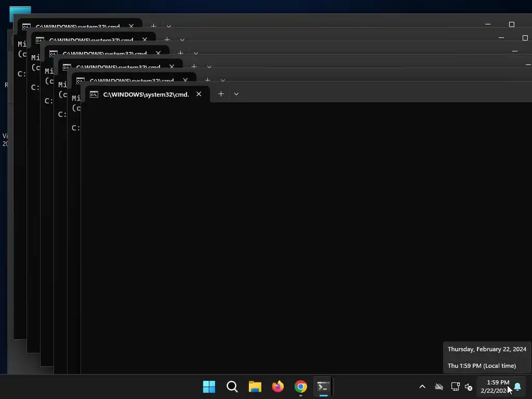The height and width of the screenshot is (399, 532).
Task: Minimize the third-from-rear terminal window
Action: click(x=515, y=51)
